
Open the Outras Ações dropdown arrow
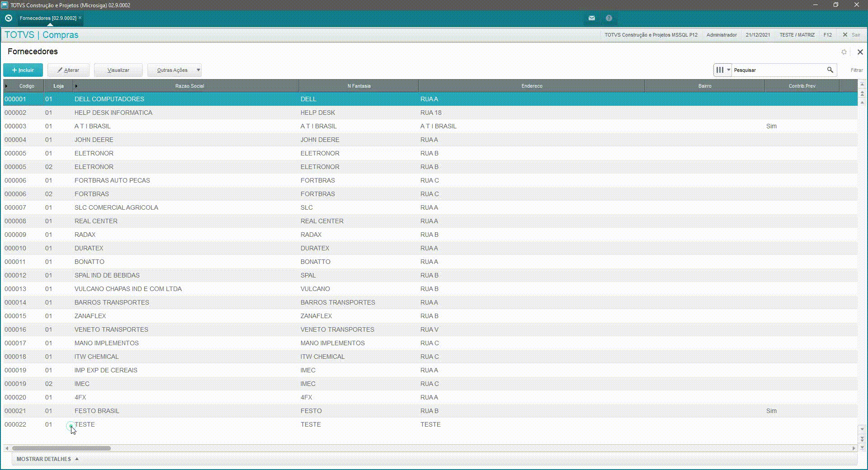click(x=198, y=70)
